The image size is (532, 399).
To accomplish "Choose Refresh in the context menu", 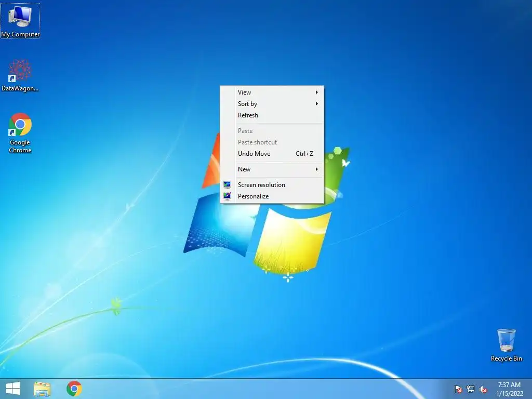I will (272, 115).
